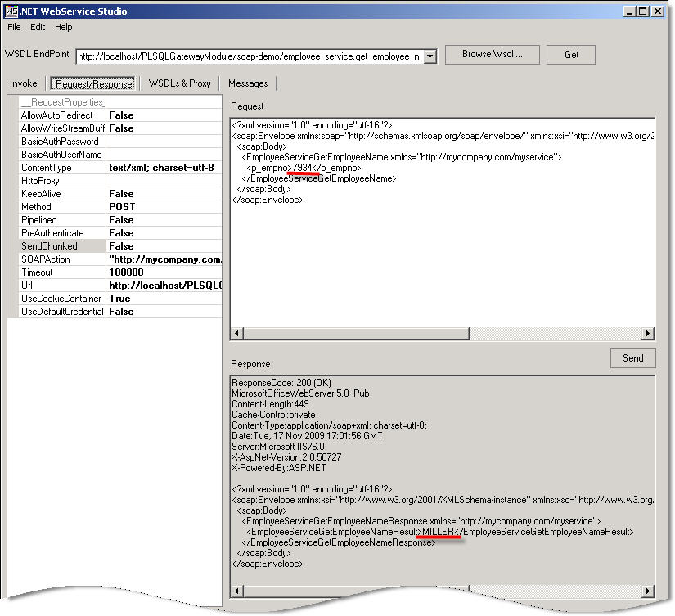Click the Browse Wsdl button

[x=492, y=55]
